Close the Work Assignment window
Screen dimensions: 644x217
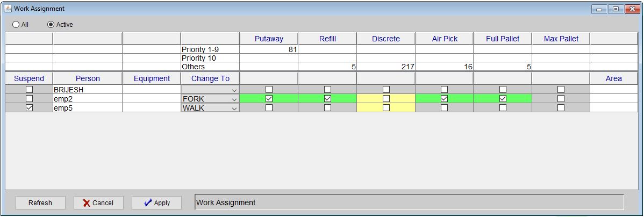[633, 9]
